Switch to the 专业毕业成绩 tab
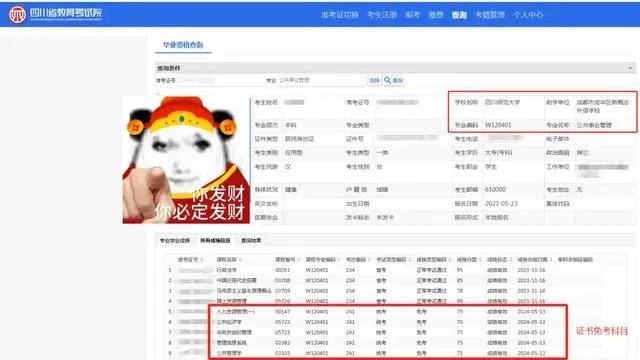The height and width of the screenshot is (360, 640). pyautogui.click(x=175, y=240)
